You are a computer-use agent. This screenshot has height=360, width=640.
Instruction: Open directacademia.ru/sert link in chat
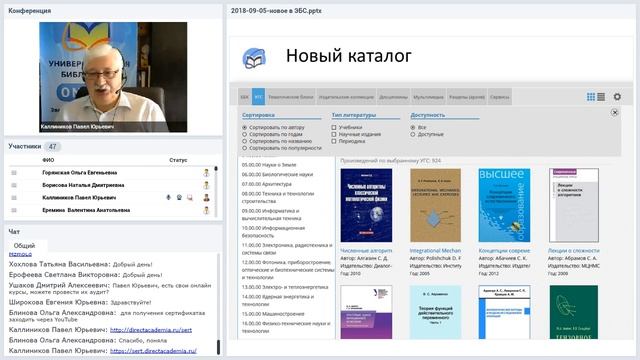pos(151,330)
